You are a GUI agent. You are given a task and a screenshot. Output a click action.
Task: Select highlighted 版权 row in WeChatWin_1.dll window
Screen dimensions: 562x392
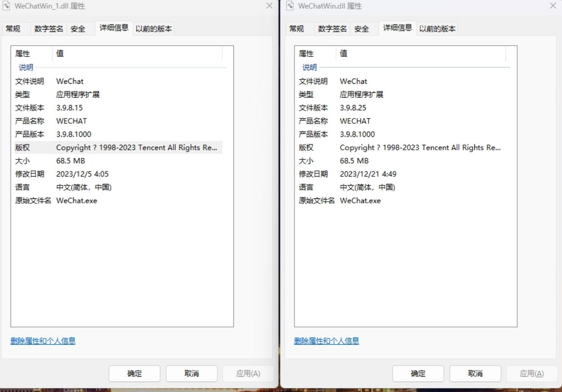[118, 147]
